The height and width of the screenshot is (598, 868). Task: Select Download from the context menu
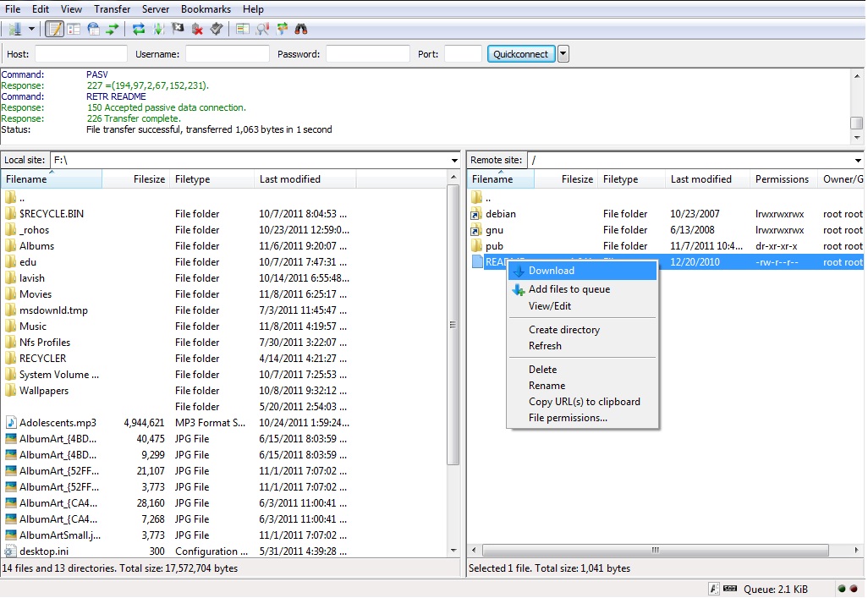[x=551, y=271]
